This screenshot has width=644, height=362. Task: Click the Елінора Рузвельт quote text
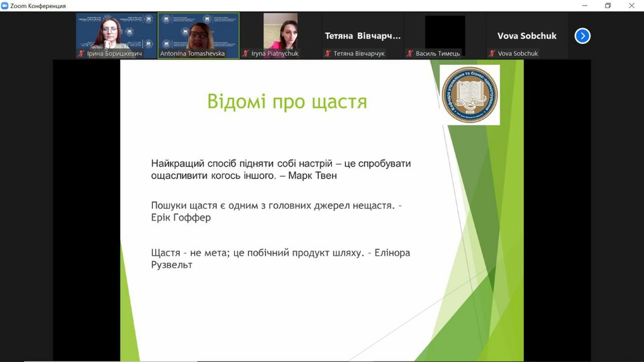(x=280, y=258)
